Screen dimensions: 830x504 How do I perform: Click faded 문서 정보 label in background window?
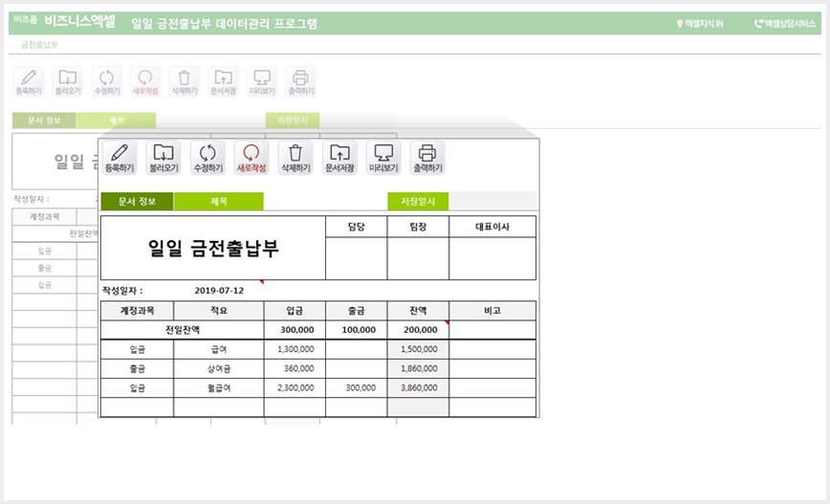tap(44, 121)
